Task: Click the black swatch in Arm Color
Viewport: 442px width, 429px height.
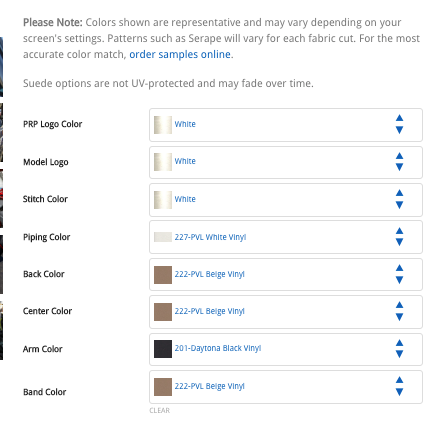Action: coord(163,349)
